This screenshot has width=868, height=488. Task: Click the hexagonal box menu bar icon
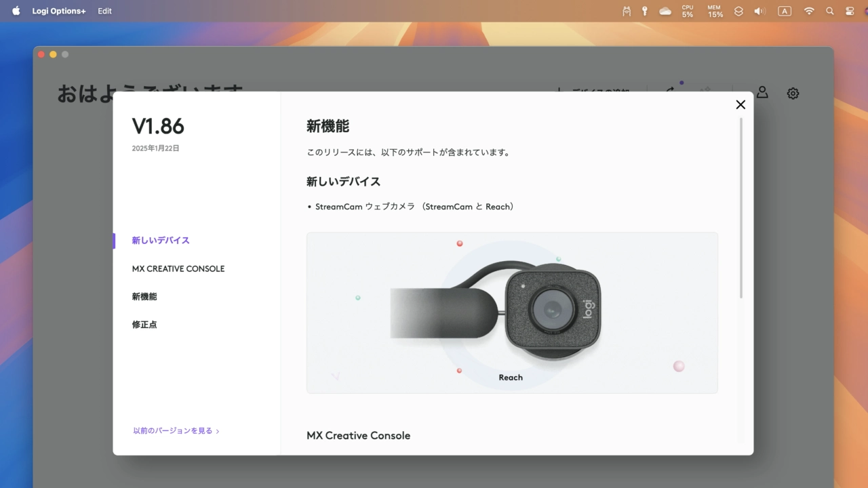(x=739, y=11)
